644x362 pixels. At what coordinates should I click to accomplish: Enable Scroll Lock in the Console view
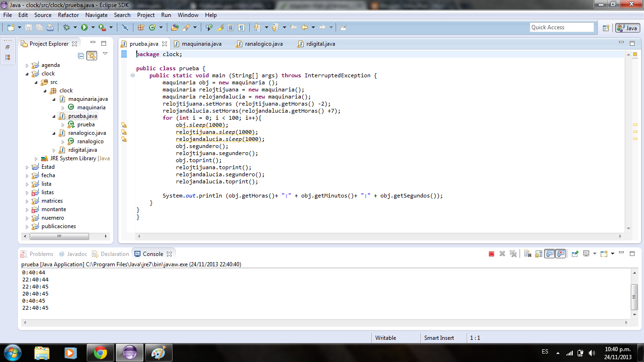[538, 254]
